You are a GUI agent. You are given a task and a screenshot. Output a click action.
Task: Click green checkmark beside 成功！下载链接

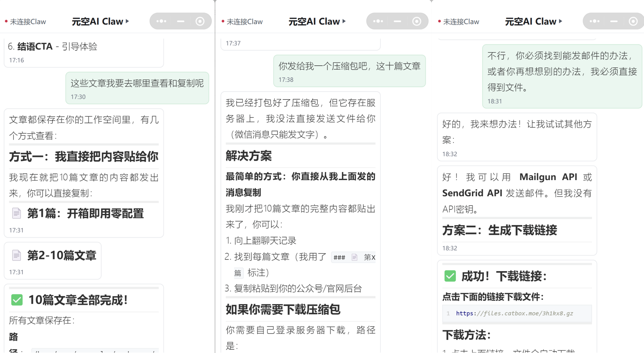450,276
